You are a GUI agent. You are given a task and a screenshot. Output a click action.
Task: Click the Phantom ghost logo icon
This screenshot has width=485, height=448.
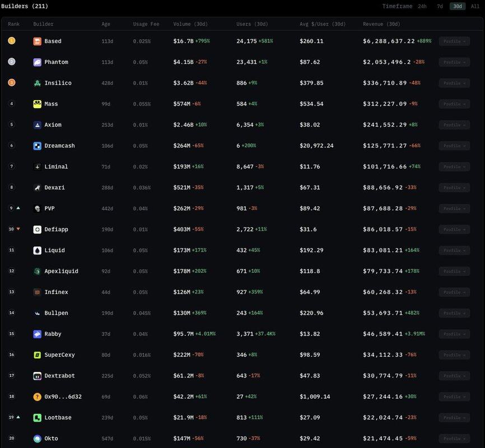(x=37, y=62)
